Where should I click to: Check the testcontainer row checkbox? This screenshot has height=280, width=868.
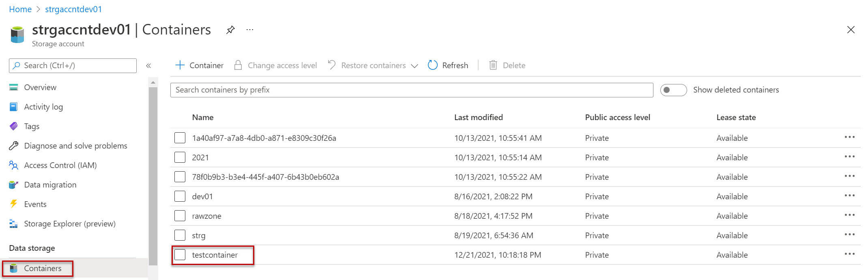[180, 255]
